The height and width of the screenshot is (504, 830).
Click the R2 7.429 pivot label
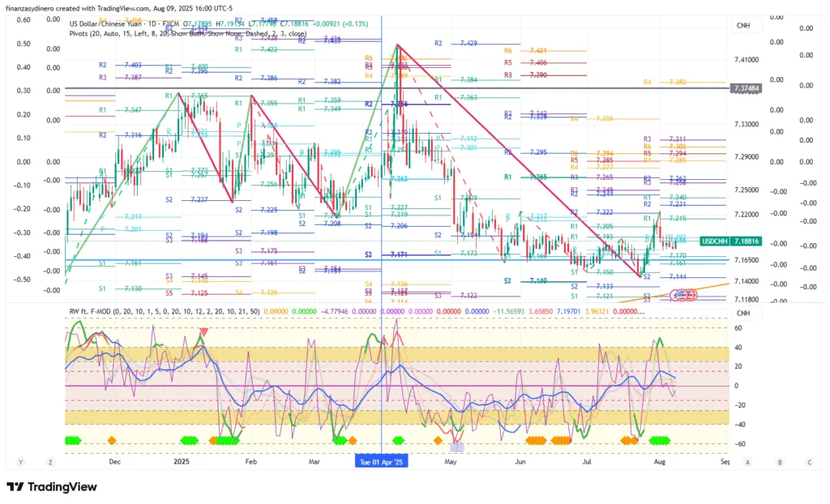(x=456, y=44)
